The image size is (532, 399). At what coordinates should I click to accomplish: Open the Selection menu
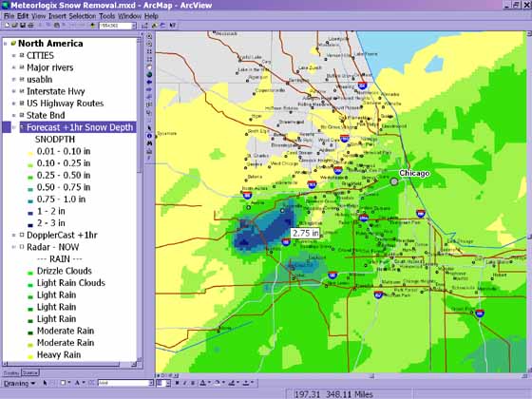coord(83,16)
